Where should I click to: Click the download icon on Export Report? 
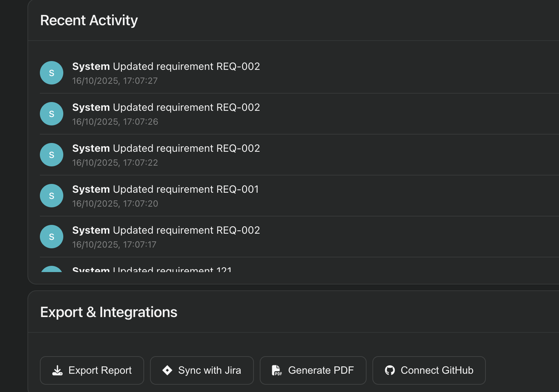click(x=57, y=370)
